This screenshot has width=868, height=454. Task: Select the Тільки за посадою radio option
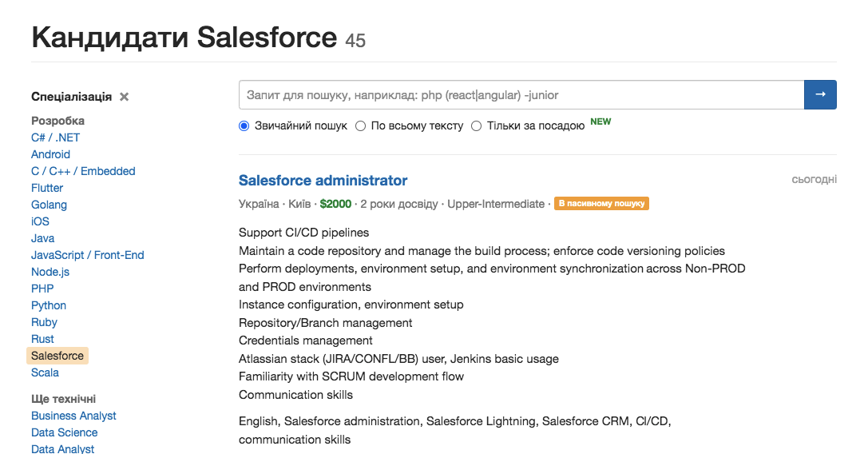[x=476, y=125]
